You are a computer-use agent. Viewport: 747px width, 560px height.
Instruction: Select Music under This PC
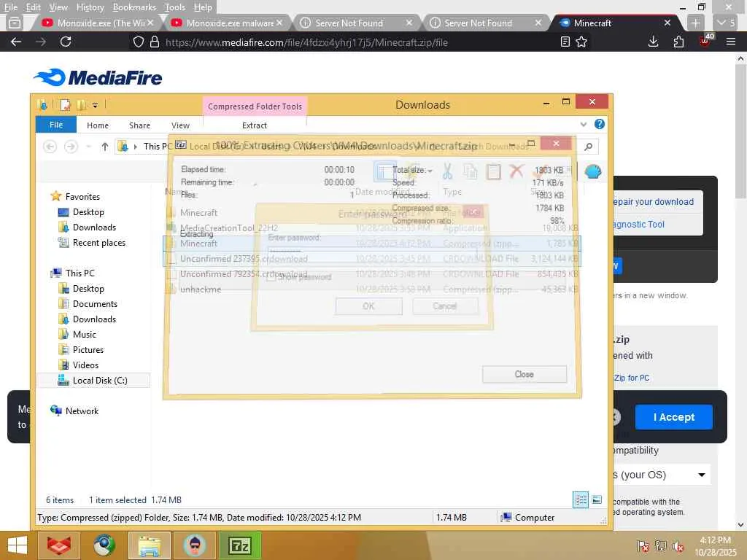[x=85, y=334]
